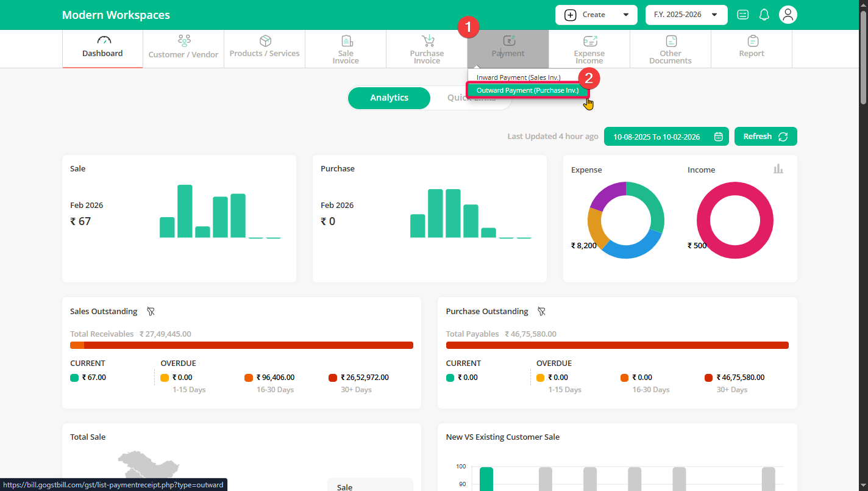Open calendar icon in date range field
Viewport: 868px width, 491px height.
pyautogui.click(x=718, y=137)
